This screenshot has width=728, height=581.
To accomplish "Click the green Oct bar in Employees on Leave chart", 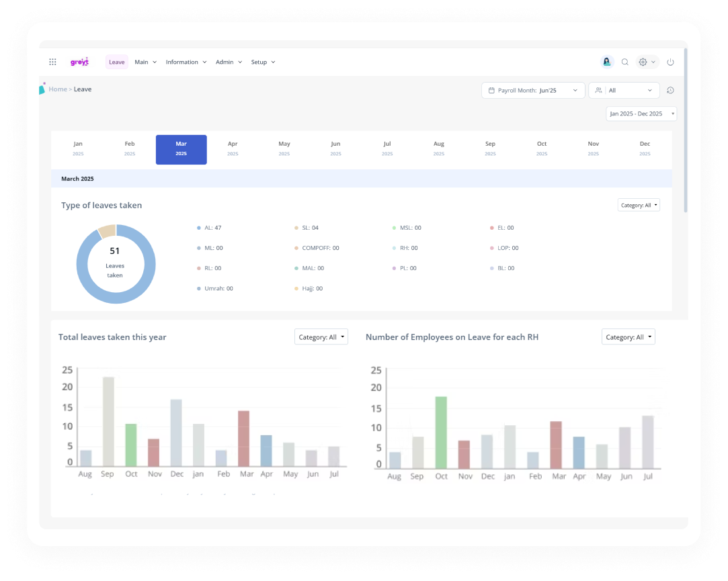I will 441,433.
